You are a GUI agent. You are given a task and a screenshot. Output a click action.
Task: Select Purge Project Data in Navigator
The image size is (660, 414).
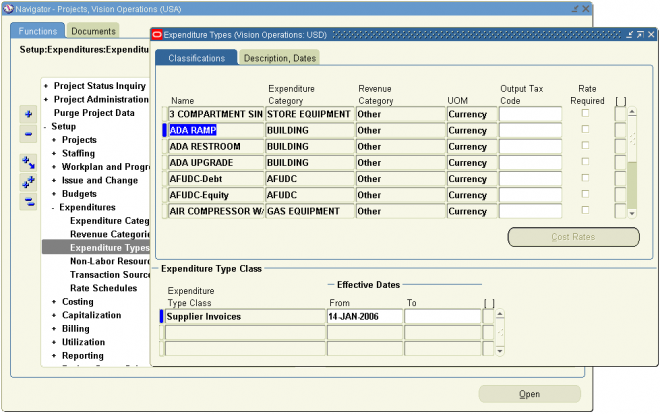pyautogui.click(x=94, y=113)
